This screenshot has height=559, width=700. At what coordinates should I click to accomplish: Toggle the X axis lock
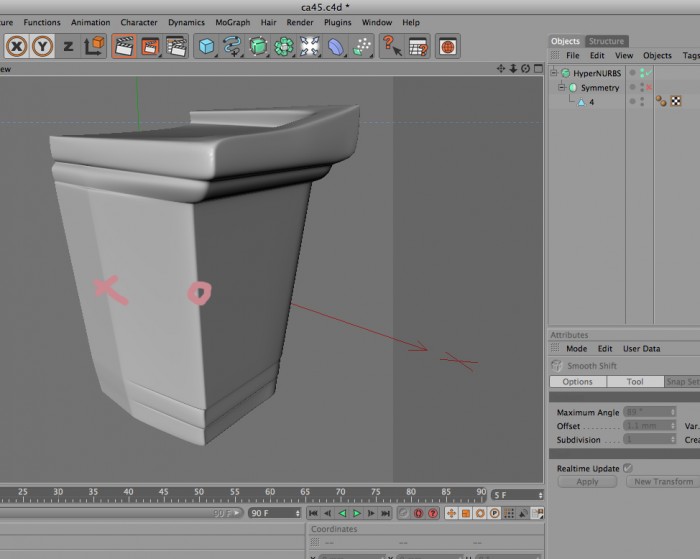tap(17, 46)
